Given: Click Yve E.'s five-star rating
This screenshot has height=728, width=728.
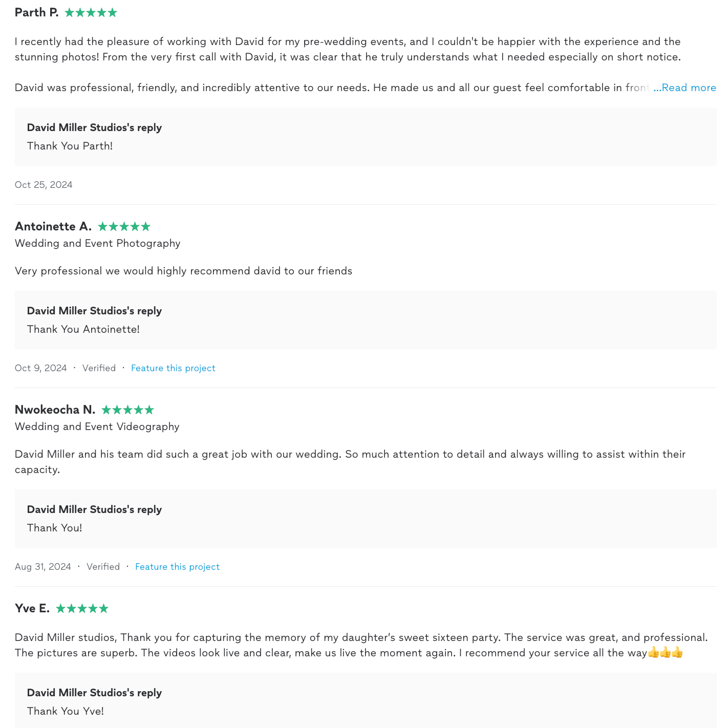Looking at the screenshot, I should pos(82,608).
